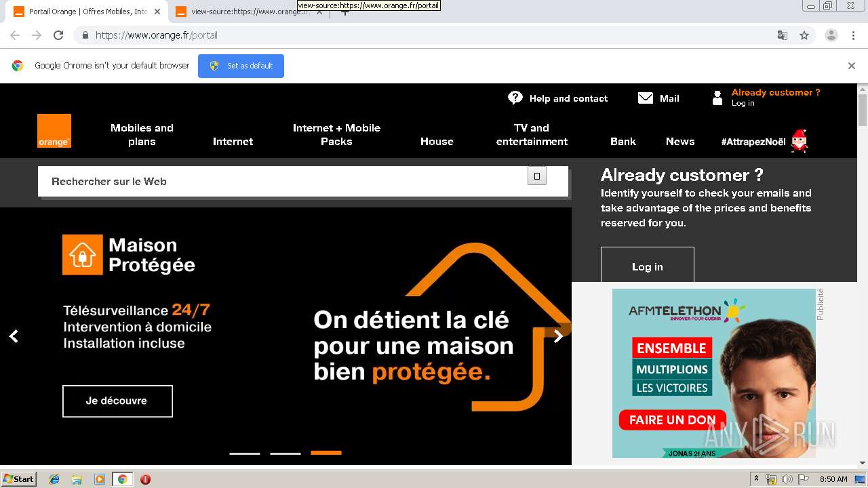Click the Maison Protégée house icon

pyautogui.click(x=83, y=255)
